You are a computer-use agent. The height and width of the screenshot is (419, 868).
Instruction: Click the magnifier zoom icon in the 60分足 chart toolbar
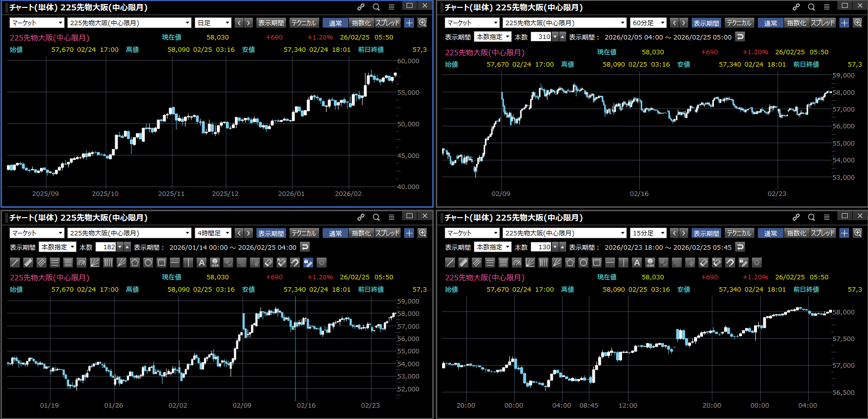pyautogui.click(x=858, y=23)
